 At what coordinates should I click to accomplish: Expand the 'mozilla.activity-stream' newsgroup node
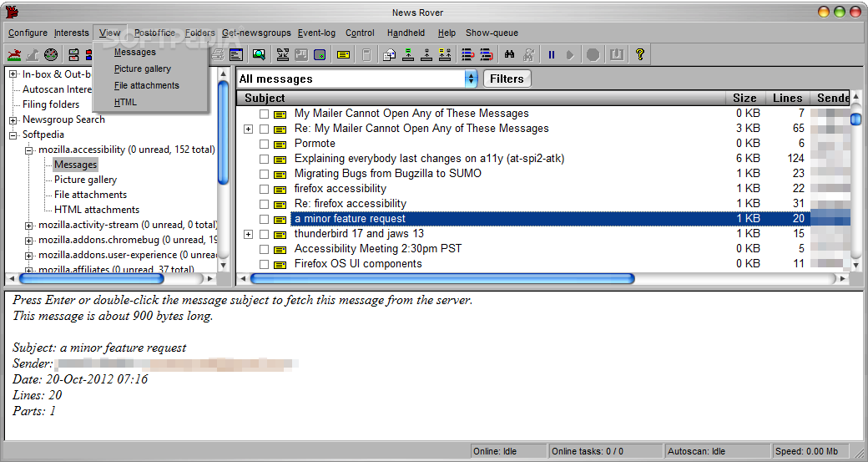28,226
